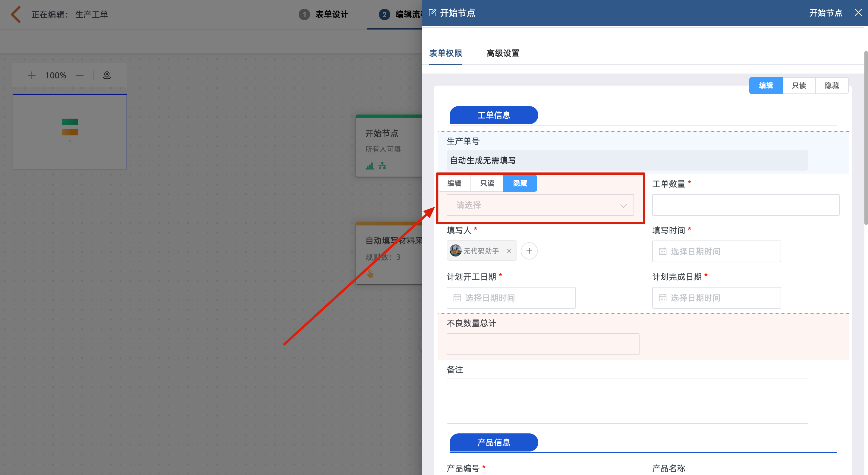Add another 填写人 with plus button
868x475 pixels.
point(529,251)
